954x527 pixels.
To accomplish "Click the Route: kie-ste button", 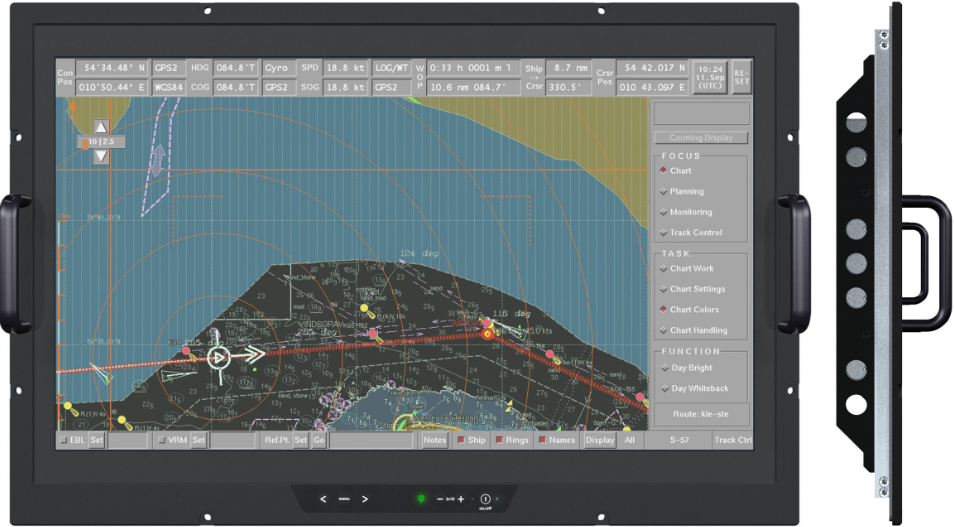I will (x=701, y=414).
